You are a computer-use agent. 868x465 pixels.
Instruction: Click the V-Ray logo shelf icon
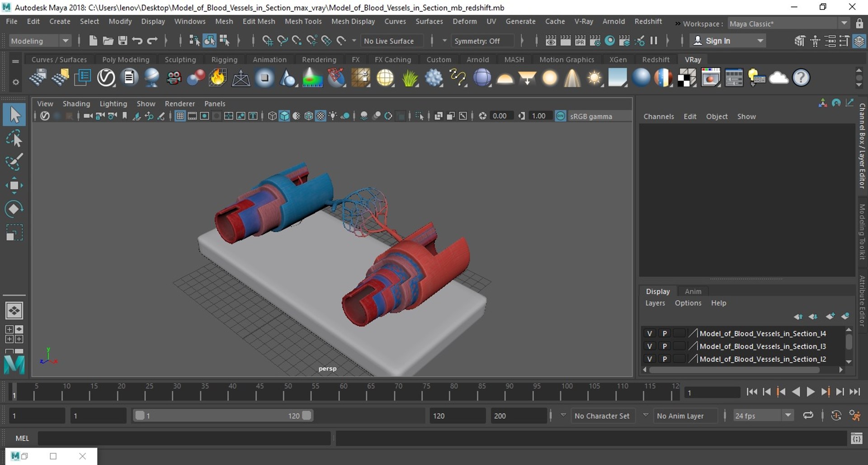coord(106,78)
